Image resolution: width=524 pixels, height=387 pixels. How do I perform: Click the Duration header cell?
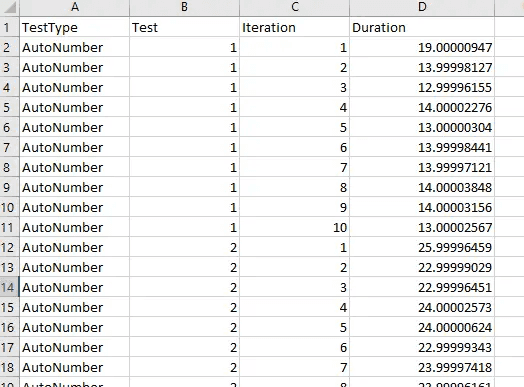pos(422,27)
